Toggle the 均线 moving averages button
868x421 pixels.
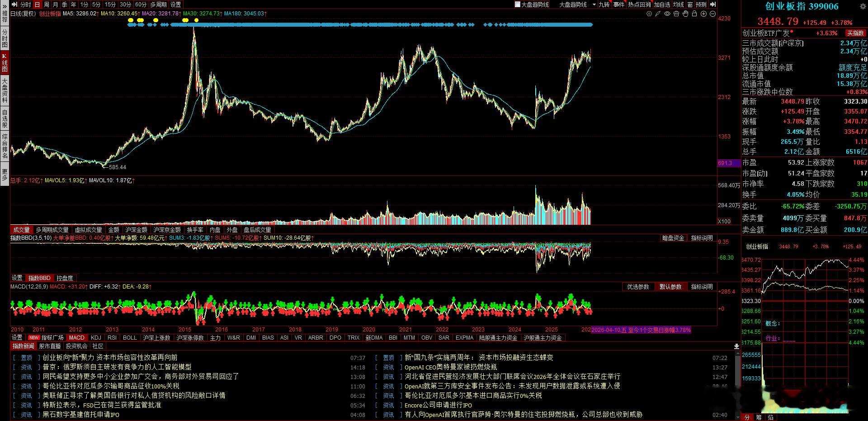pos(679,5)
